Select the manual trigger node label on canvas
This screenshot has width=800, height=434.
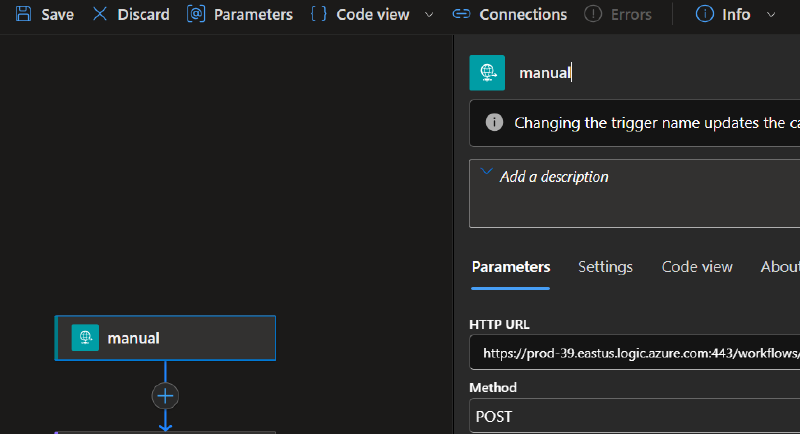pyautogui.click(x=134, y=338)
